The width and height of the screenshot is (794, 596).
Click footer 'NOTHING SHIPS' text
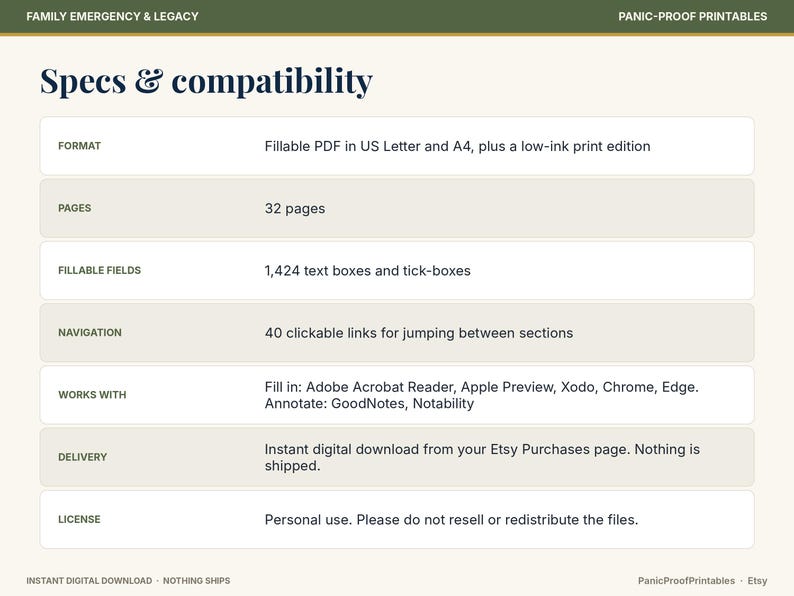click(196, 581)
